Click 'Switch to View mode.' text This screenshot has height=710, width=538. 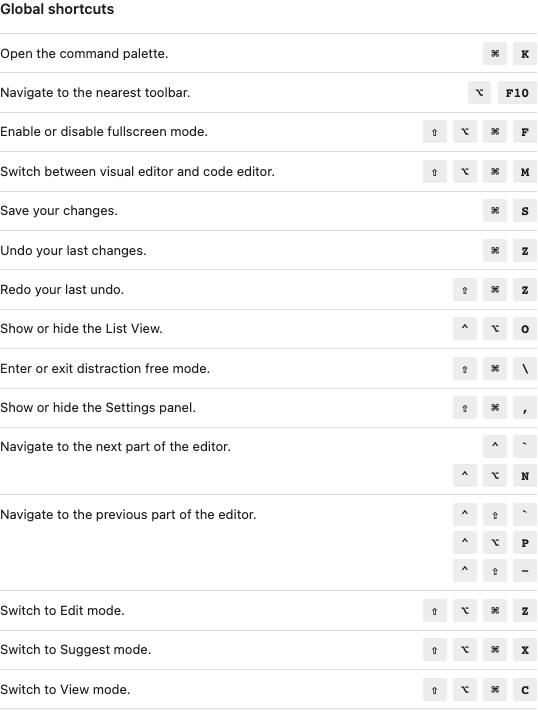click(x=65, y=689)
